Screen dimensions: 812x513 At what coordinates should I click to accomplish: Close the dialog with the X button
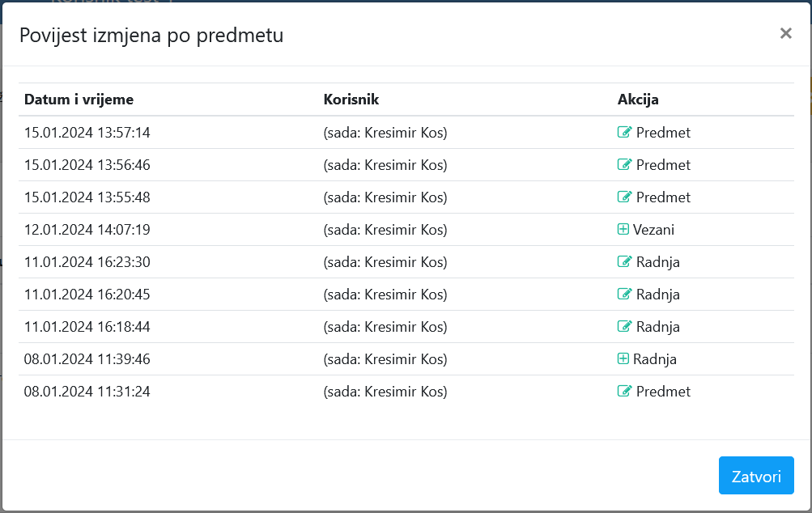coord(785,33)
